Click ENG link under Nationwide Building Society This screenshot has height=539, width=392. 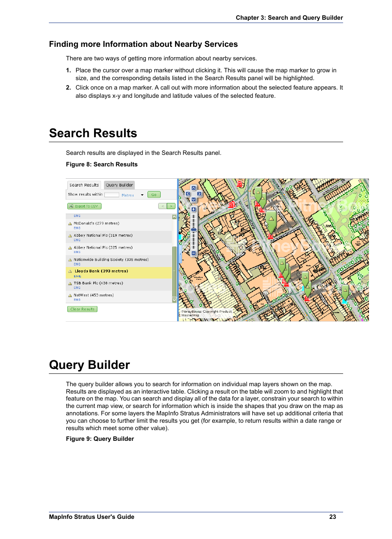click(77, 264)
